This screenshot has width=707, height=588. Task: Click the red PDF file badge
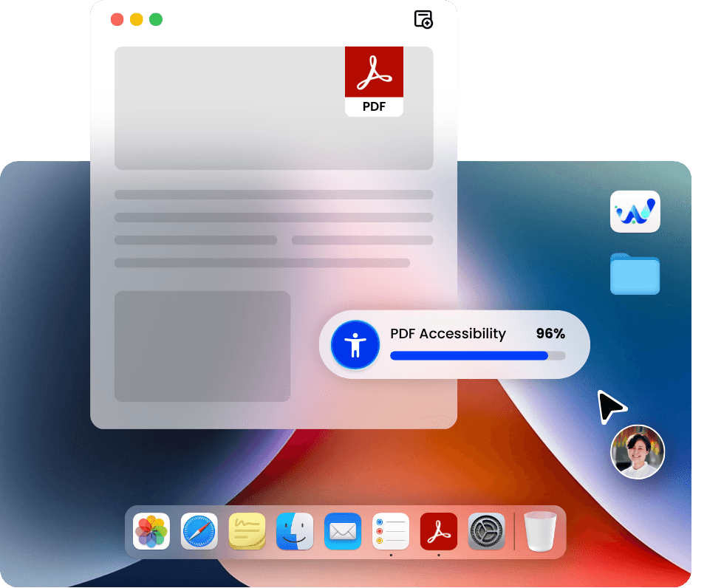[x=375, y=81]
